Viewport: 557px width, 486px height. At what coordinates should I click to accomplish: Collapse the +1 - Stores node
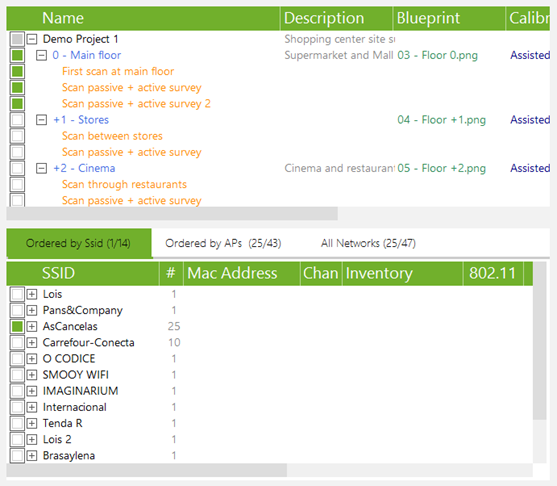(42, 120)
